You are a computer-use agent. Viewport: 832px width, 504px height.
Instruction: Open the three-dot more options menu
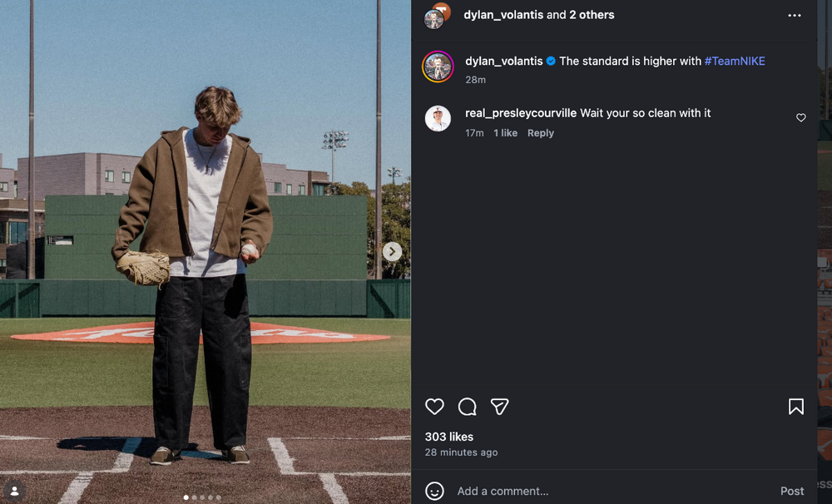[x=795, y=15]
